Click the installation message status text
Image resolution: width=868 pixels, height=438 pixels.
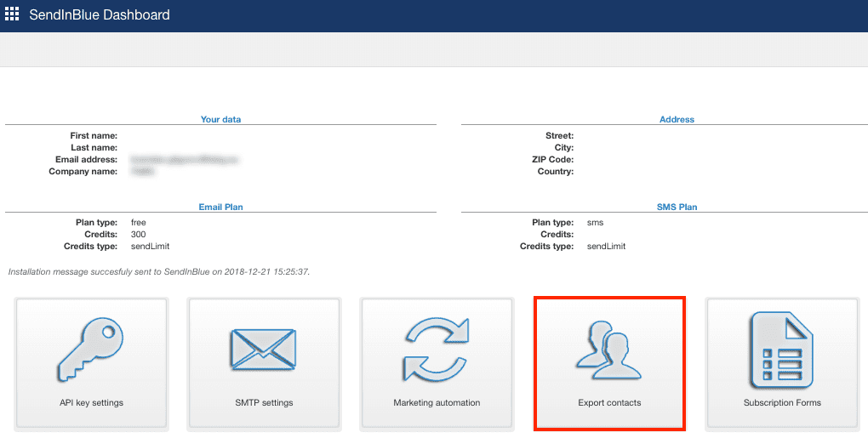click(159, 272)
